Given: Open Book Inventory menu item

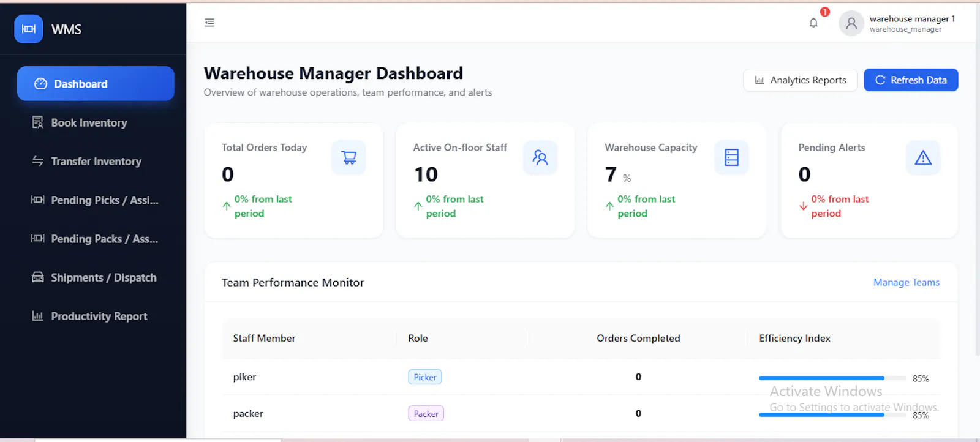Looking at the screenshot, I should pyautogui.click(x=96, y=122).
